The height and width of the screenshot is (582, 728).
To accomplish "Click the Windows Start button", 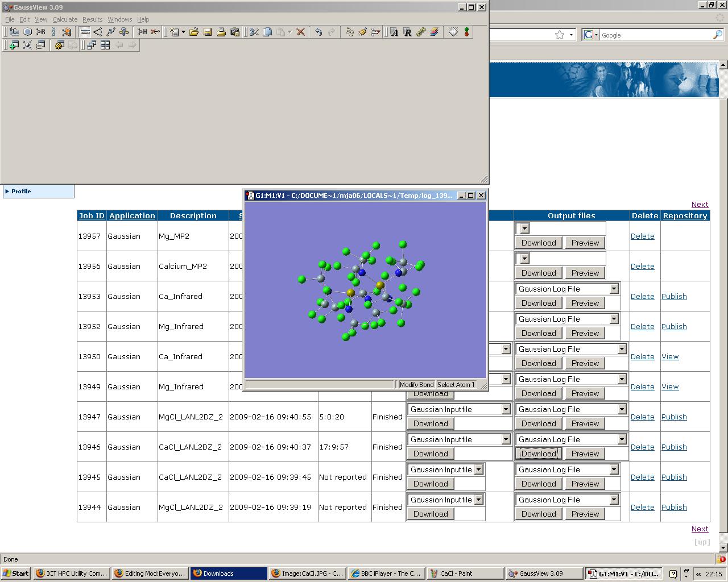I will 16,573.
